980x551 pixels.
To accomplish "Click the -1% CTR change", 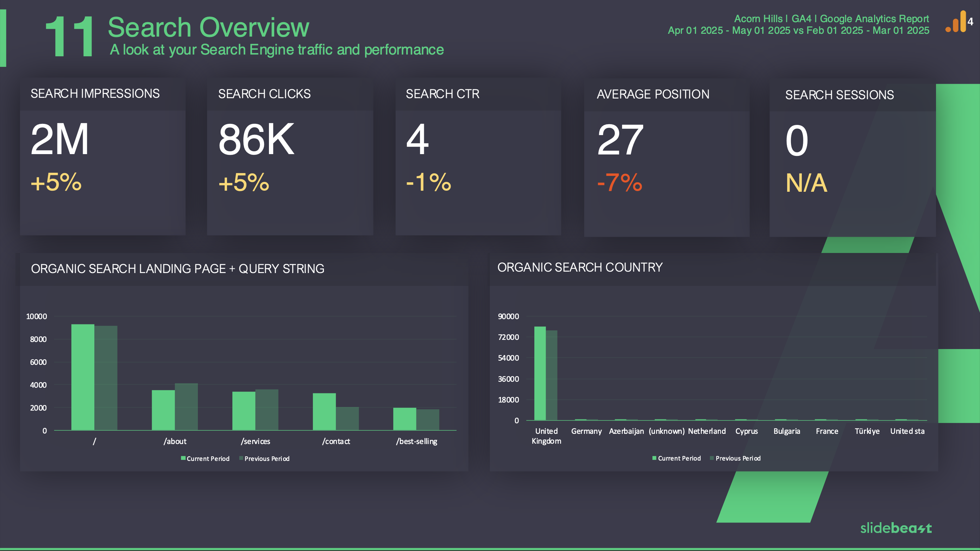I will click(x=428, y=182).
